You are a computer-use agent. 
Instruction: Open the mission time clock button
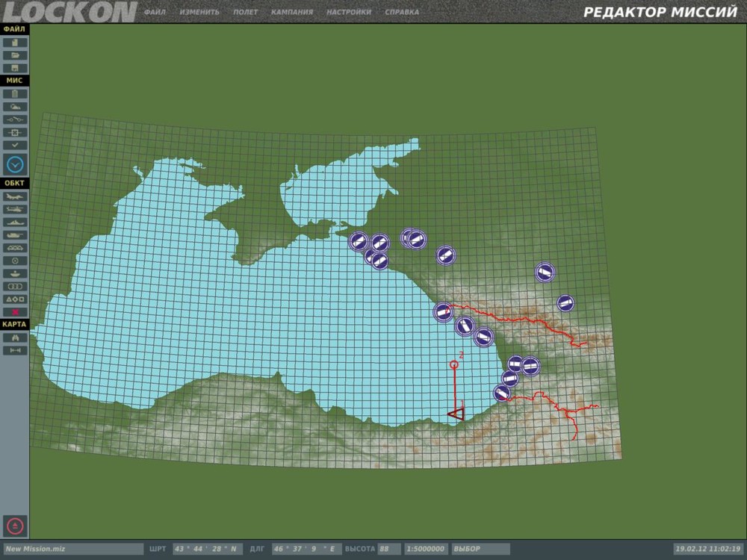point(15,164)
